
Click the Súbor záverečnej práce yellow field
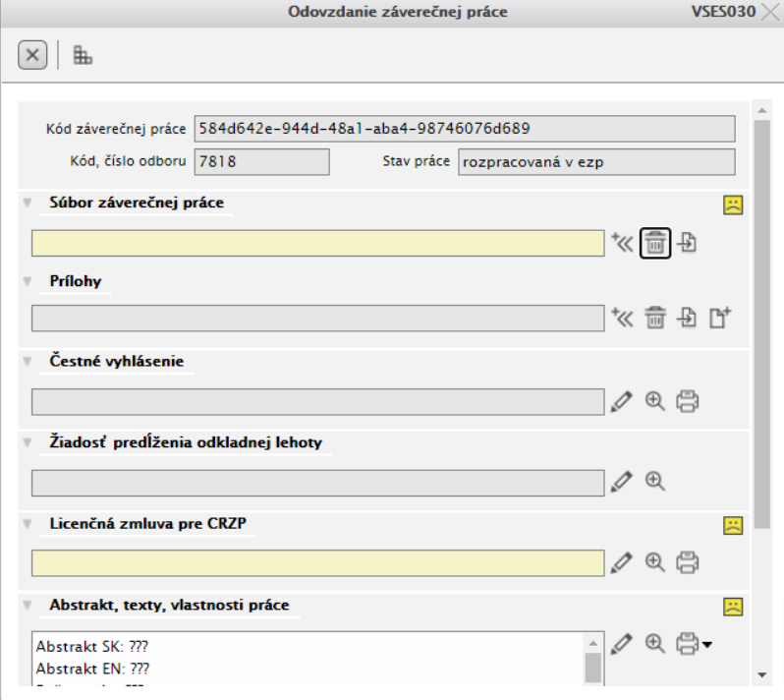317,243
